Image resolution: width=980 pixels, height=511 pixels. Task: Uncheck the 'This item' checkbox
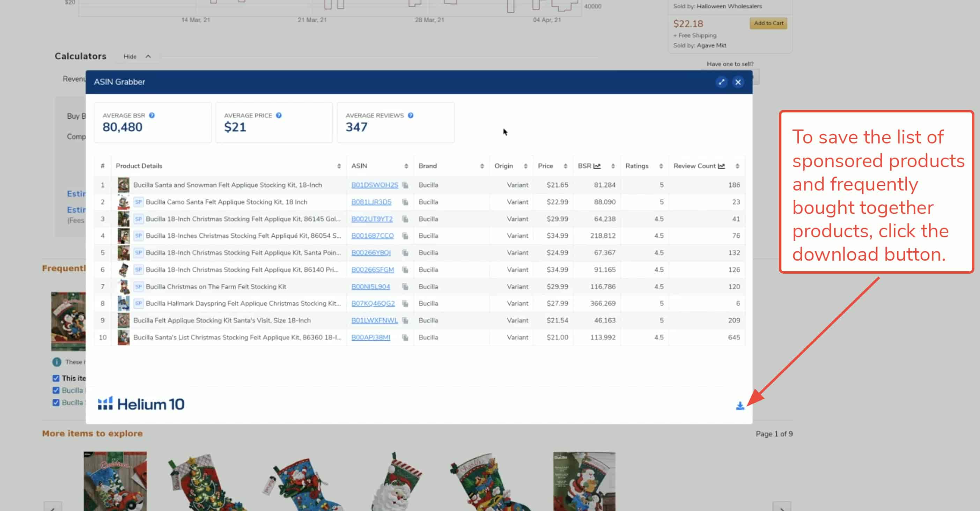click(56, 378)
